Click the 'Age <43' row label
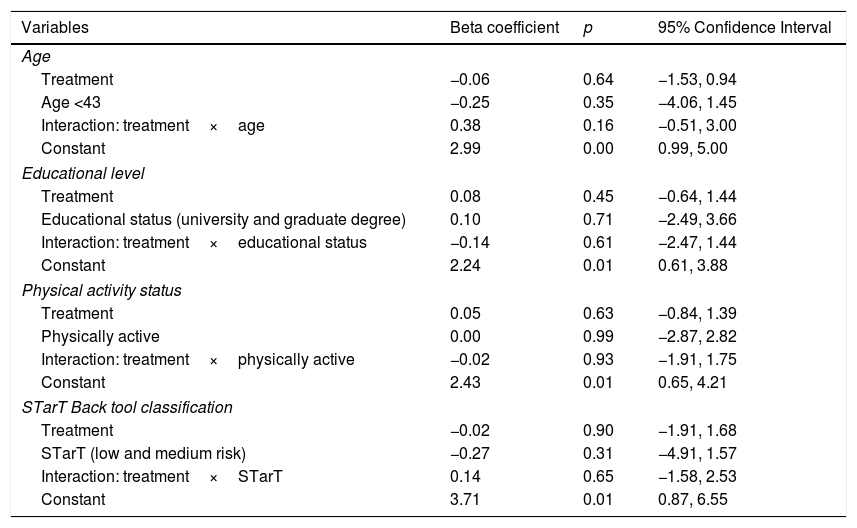 tap(71, 103)
